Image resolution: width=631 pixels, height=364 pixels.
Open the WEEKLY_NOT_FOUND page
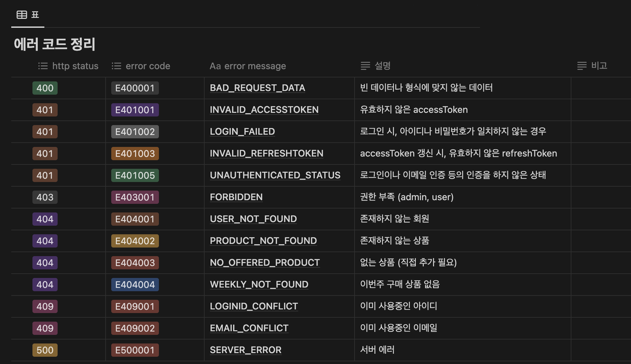point(259,285)
